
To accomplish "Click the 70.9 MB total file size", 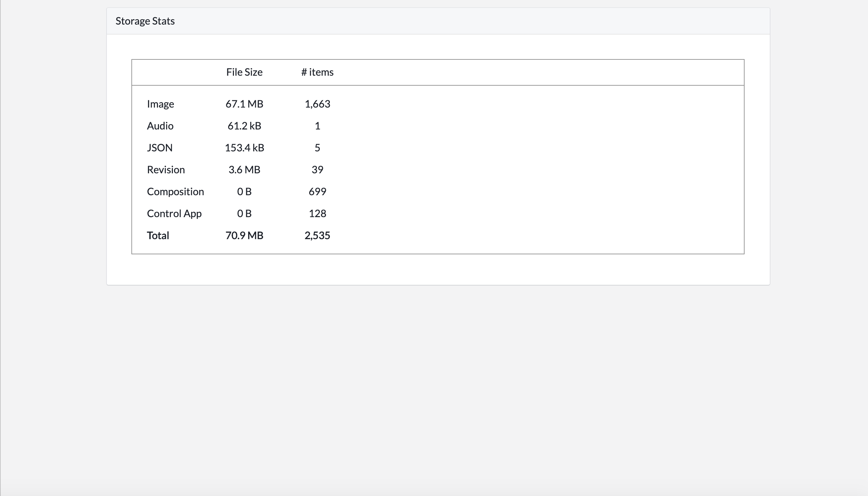I will [244, 235].
